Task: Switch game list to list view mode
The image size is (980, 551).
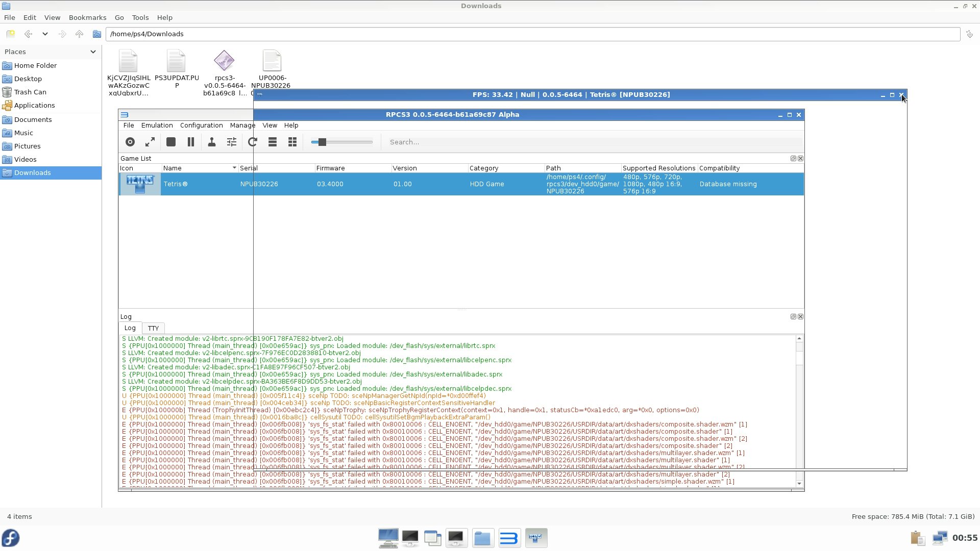Action: 273,142
